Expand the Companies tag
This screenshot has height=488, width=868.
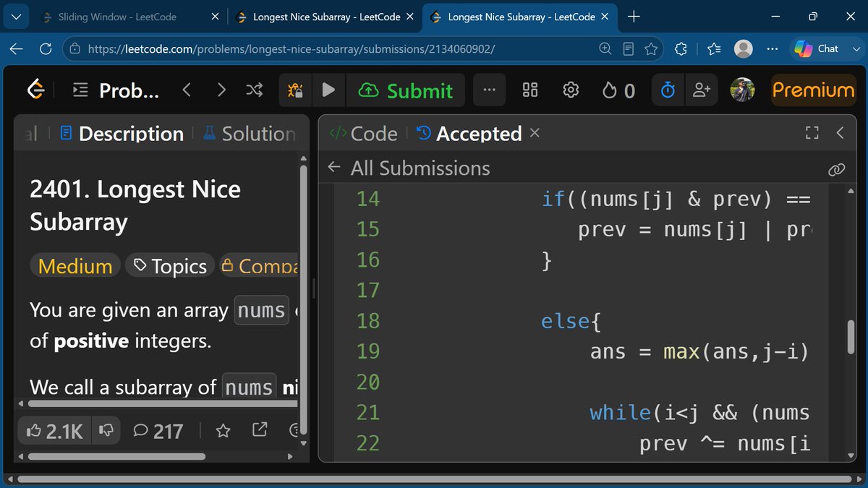point(258,266)
